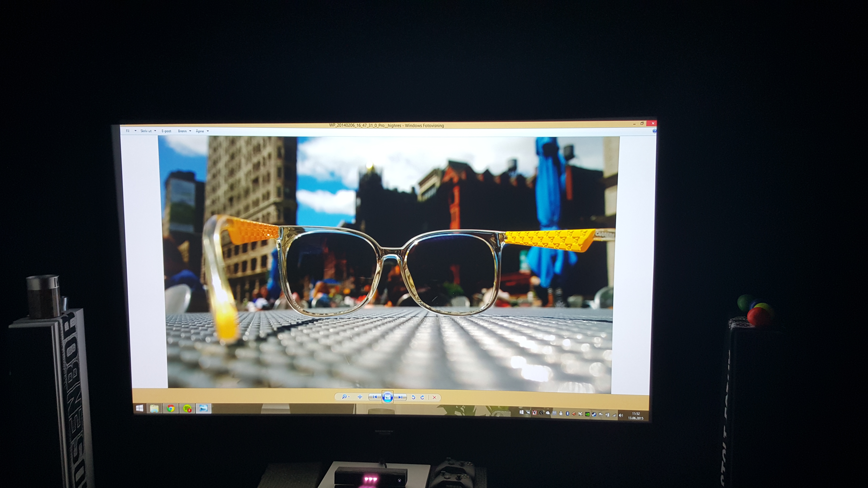
Task: Click the red speaker audio manager icon
Action: point(574,414)
